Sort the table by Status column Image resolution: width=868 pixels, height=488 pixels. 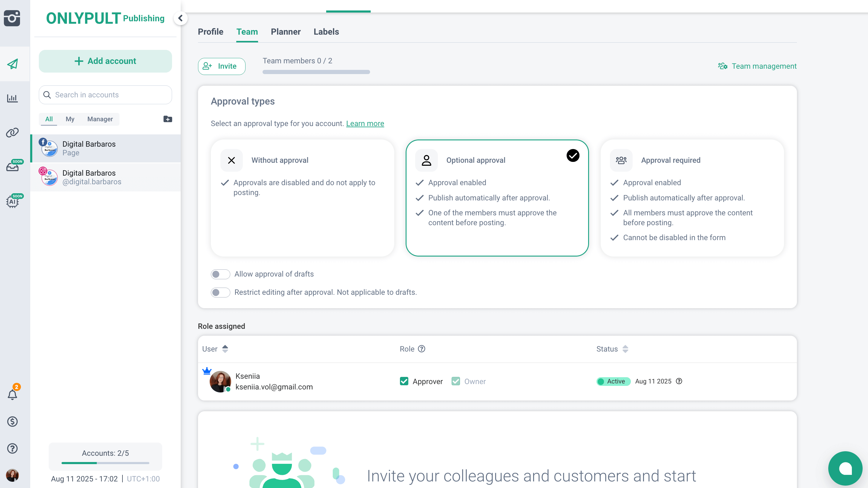pyautogui.click(x=625, y=349)
